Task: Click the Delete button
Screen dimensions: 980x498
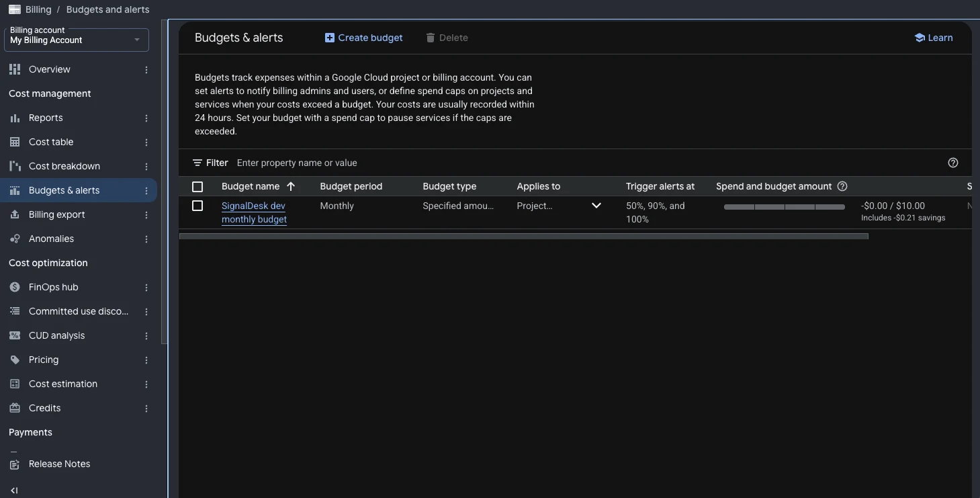Action: click(447, 38)
